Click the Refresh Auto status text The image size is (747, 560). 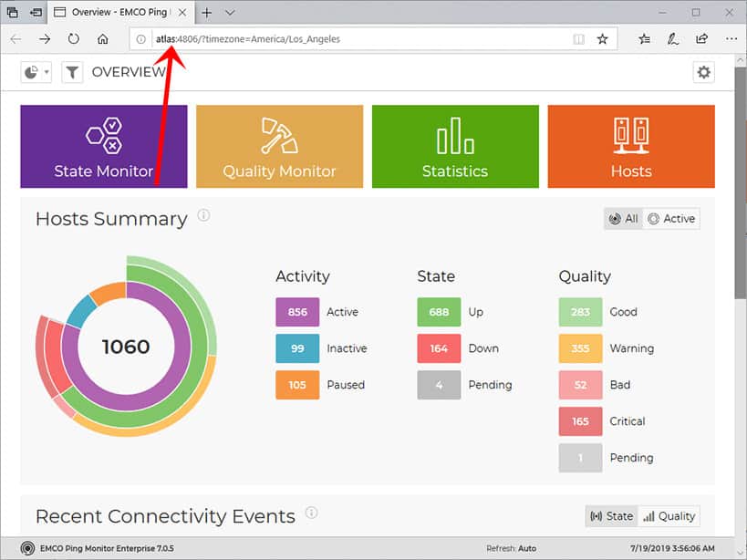click(x=511, y=548)
